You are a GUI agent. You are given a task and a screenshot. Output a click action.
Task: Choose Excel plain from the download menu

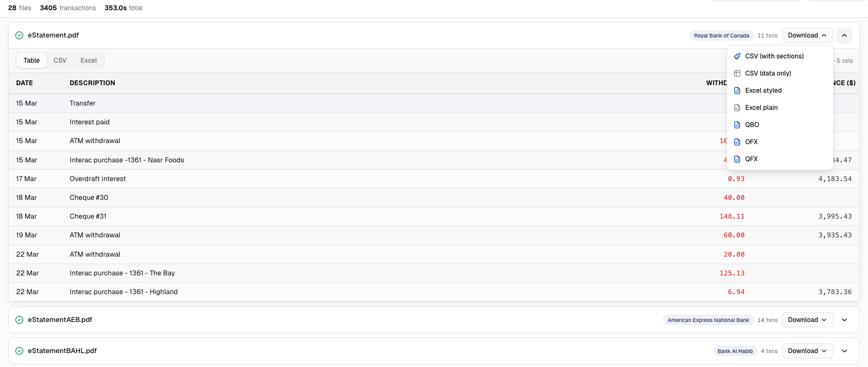click(x=761, y=107)
